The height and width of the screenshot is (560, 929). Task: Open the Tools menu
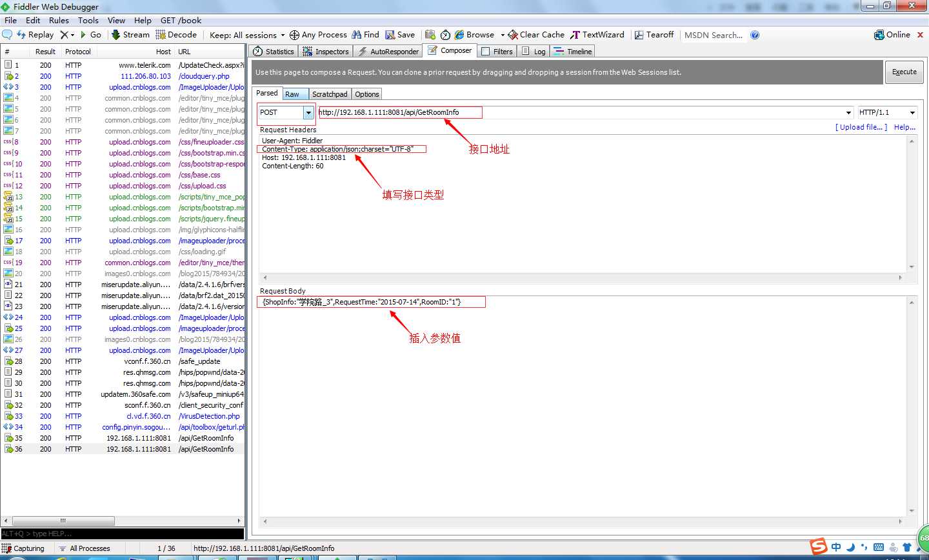88,20
